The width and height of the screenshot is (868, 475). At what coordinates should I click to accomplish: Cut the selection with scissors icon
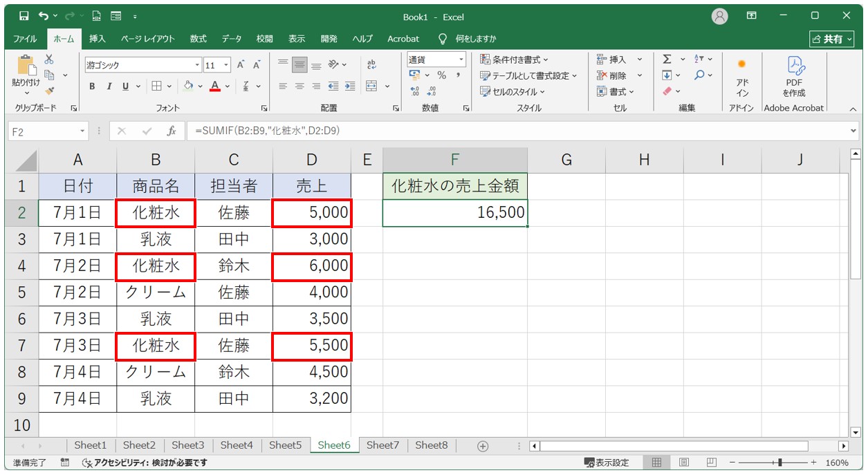pos(49,59)
